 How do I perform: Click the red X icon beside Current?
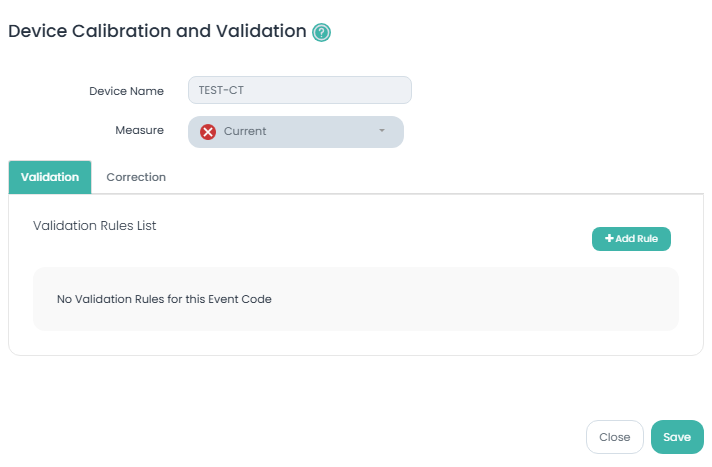[208, 132]
